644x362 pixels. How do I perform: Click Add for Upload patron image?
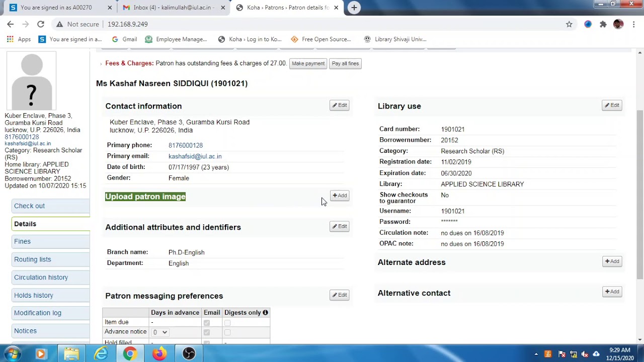tap(340, 196)
